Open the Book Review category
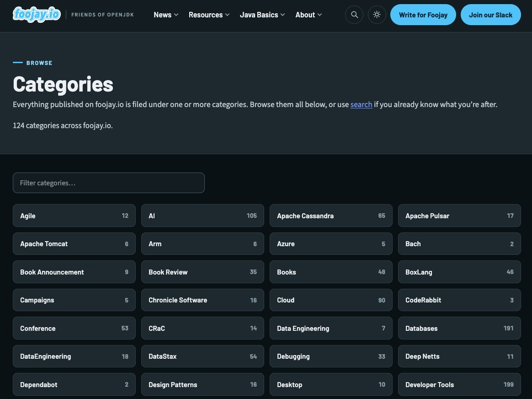This screenshot has height=399, width=532. 202,272
